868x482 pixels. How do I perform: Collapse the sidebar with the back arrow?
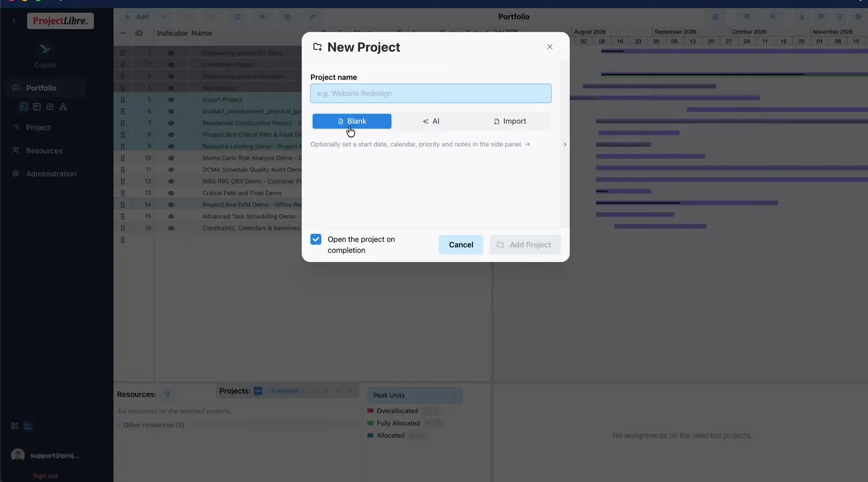(x=14, y=21)
